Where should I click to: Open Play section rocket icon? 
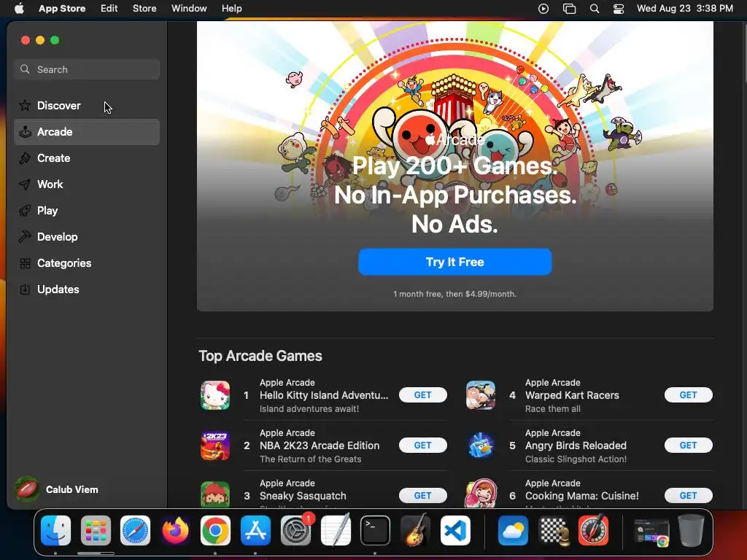coord(25,211)
